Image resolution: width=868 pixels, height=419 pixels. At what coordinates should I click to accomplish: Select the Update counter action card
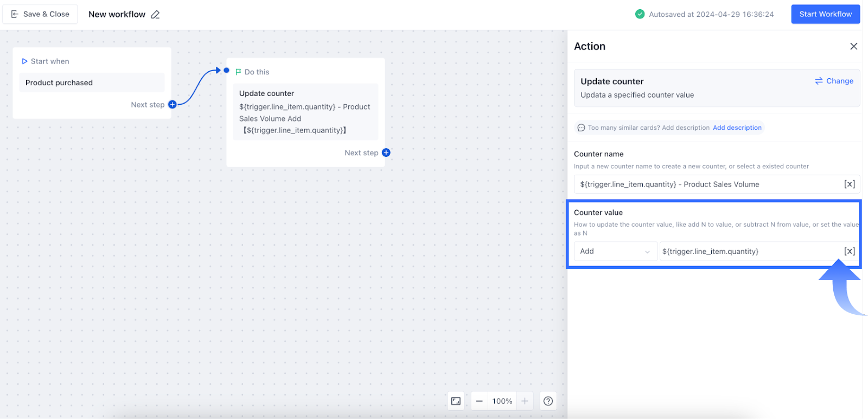pos(305,112)
